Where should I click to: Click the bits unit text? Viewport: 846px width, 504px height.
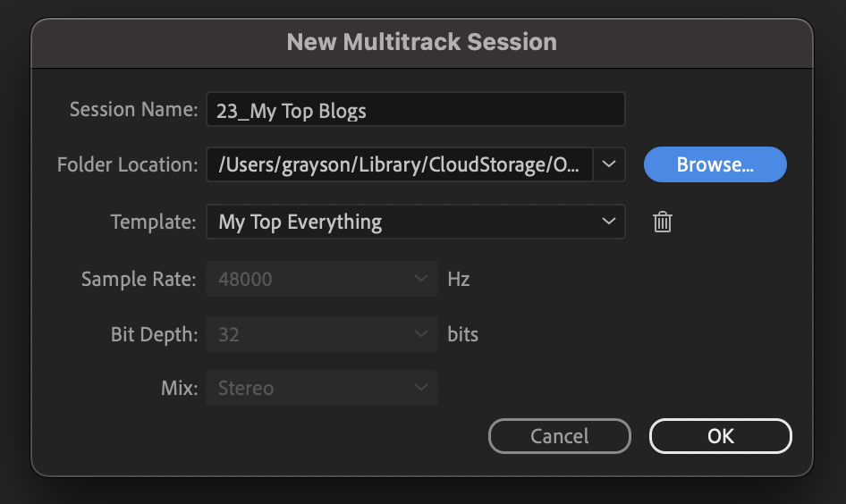pos(462,334)
